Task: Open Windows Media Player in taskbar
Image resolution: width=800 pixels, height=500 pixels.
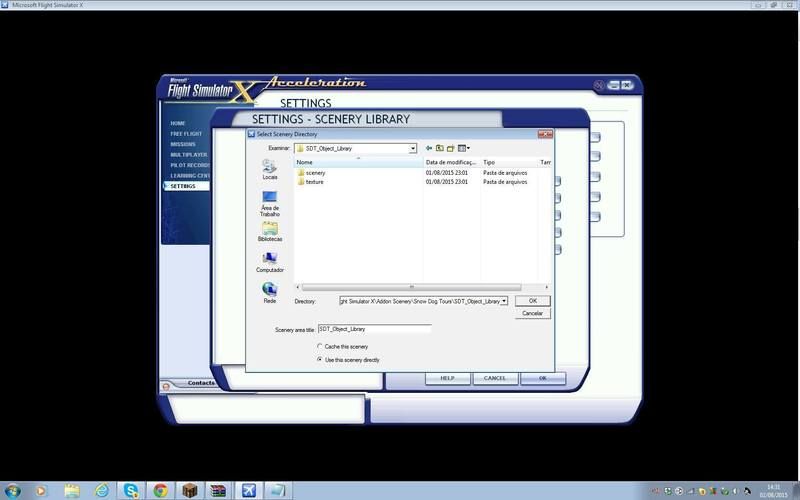Action: point(41,491)
